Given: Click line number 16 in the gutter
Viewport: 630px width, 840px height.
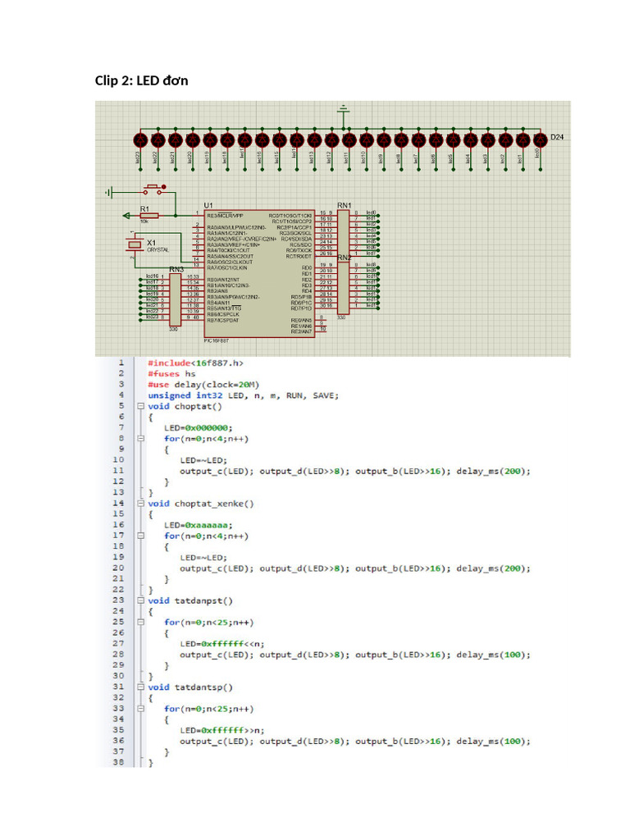Looking at the screenshot, I should pyautogui.click(x=116, y=525).
